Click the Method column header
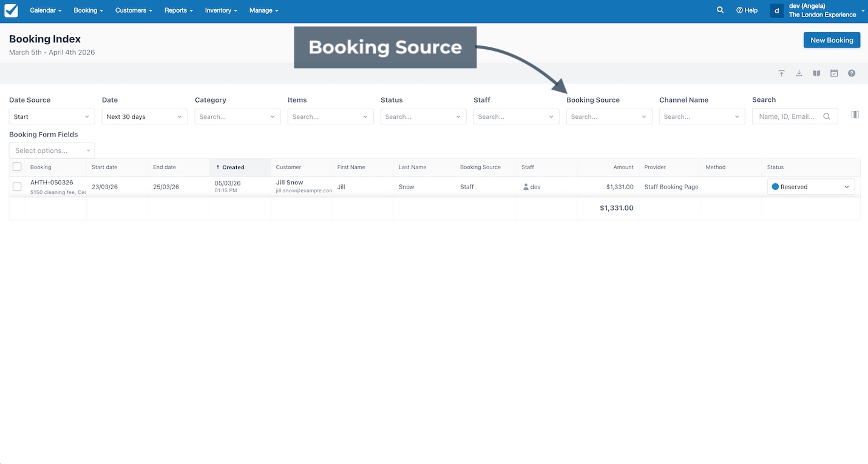The image size is (868, 464). tap(730, 167)
